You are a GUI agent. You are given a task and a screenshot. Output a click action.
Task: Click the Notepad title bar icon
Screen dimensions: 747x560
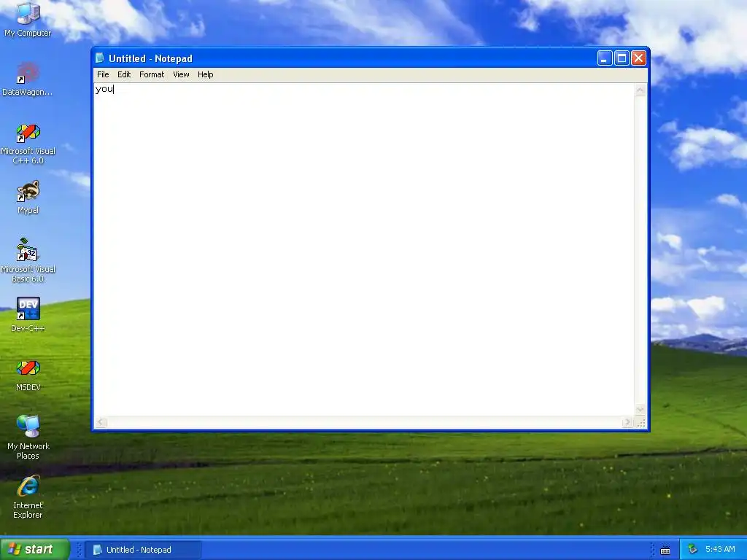(x=99, y=58)
